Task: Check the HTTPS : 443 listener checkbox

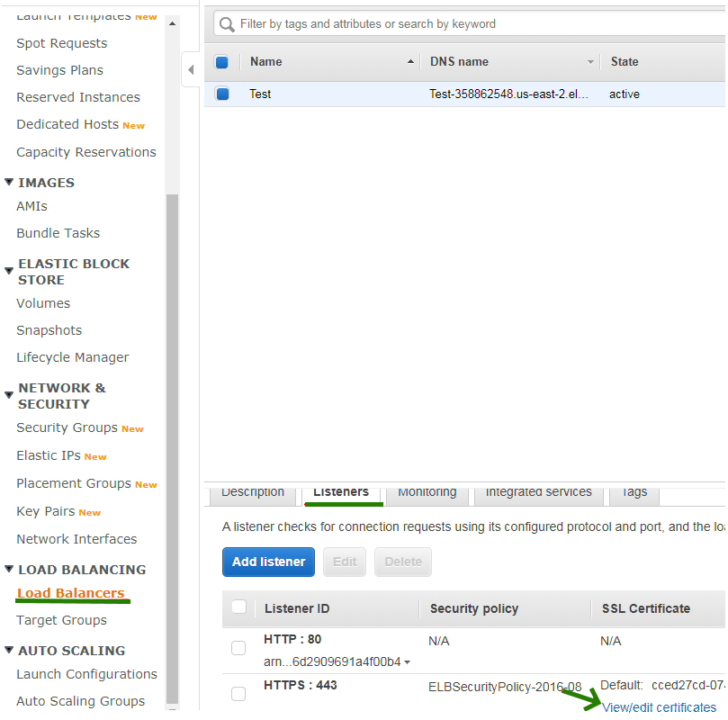Action: [x=238, y=694]
